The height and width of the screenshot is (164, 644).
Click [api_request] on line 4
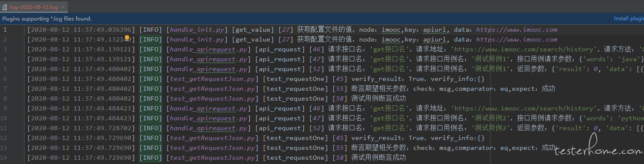[x=281, y=59]
